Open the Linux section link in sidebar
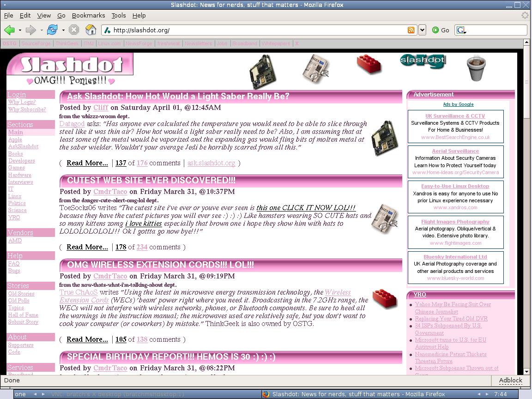 (15, 196)
